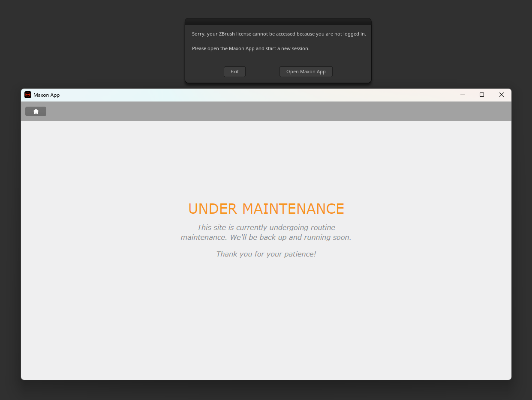Image resolution: width=532 pixels, height=400 pixels.
Task: Click the "Thank you for your patience!" text
Action: pos(266,254)
